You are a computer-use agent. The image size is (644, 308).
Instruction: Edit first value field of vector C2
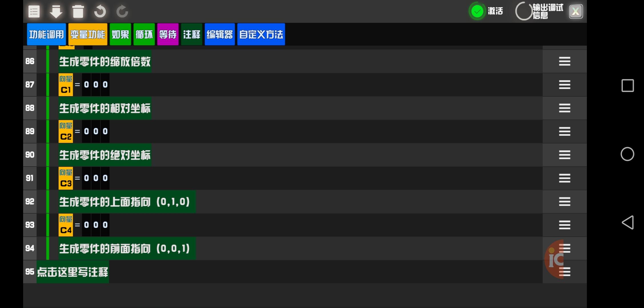point(87,131)
